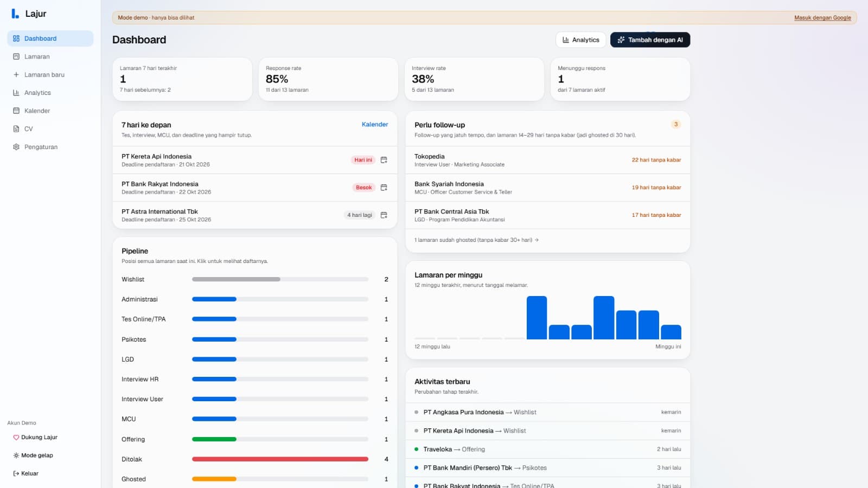Click the Kalender icon in sidebar

coord(16,111)
